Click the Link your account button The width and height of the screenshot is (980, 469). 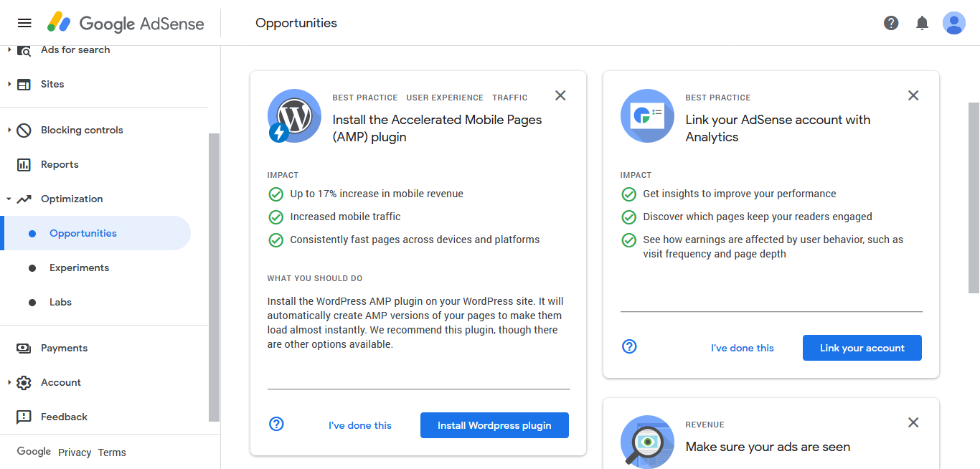(862, 348)
